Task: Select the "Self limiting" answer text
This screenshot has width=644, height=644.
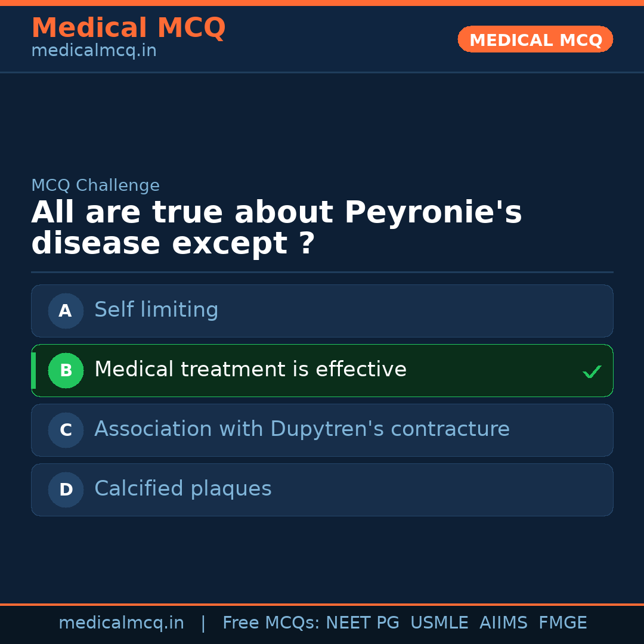Action: 156,310
